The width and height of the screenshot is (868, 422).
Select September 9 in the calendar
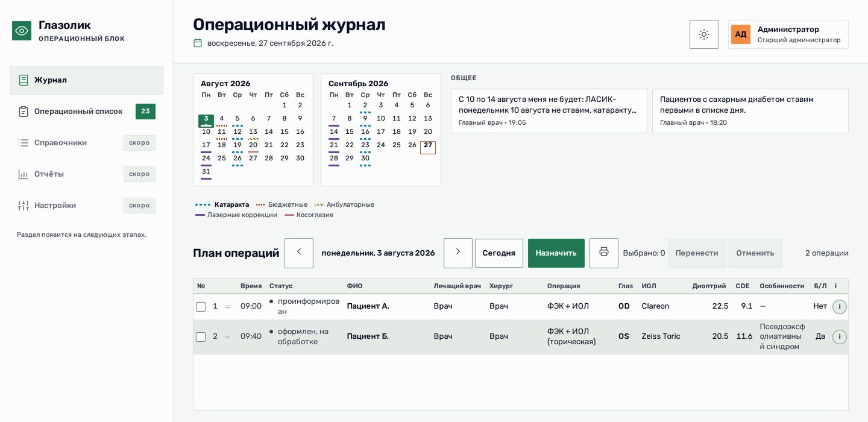[365, 119]
